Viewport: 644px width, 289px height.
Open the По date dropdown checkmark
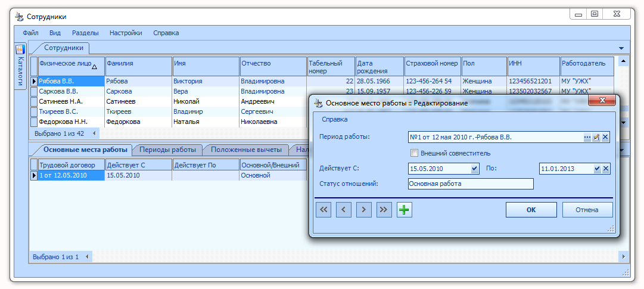tap(598, 169)
